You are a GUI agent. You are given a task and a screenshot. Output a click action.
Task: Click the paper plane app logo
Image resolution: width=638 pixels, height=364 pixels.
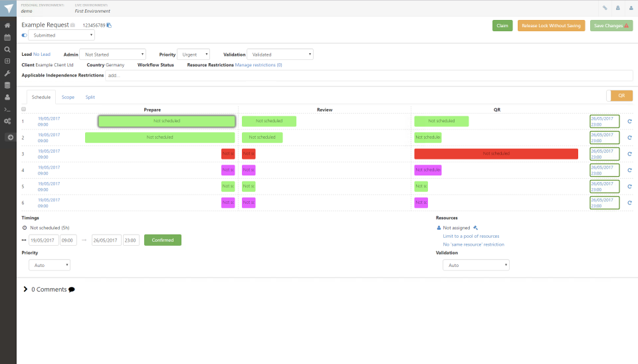8,8
